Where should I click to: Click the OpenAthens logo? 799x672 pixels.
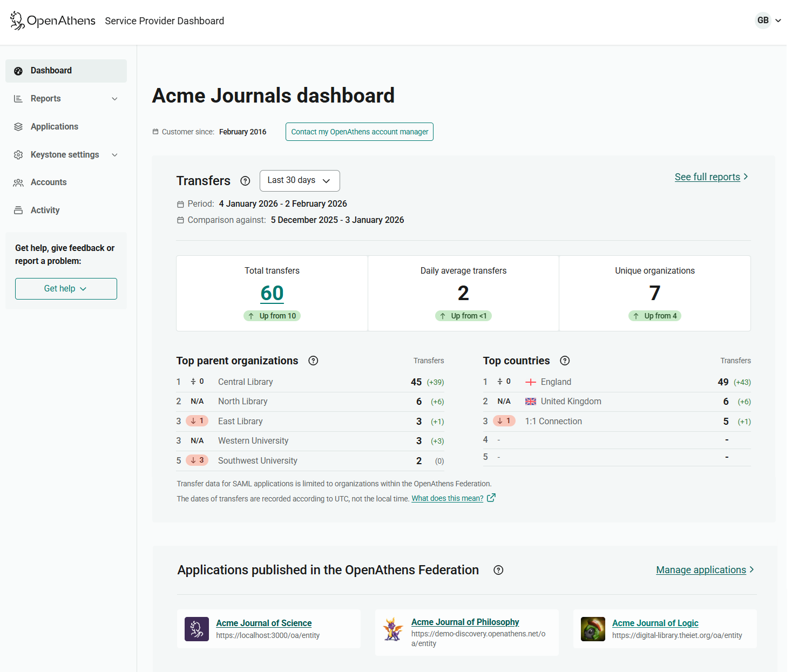click(x=52, y=21)
